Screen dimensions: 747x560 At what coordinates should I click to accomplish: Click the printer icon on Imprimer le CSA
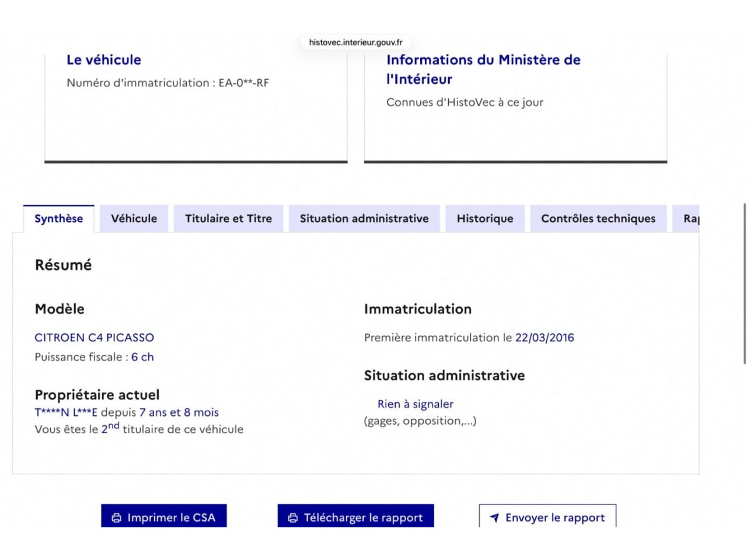point(117,517)
